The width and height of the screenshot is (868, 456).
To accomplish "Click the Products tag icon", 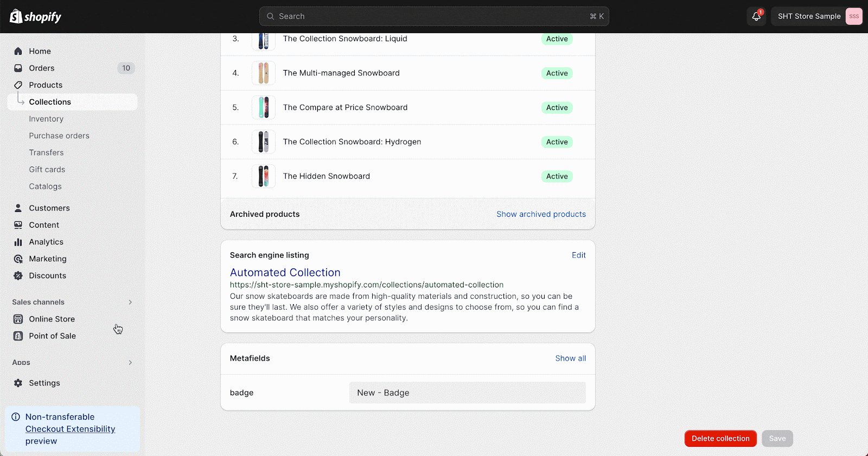I will point(18,85).
